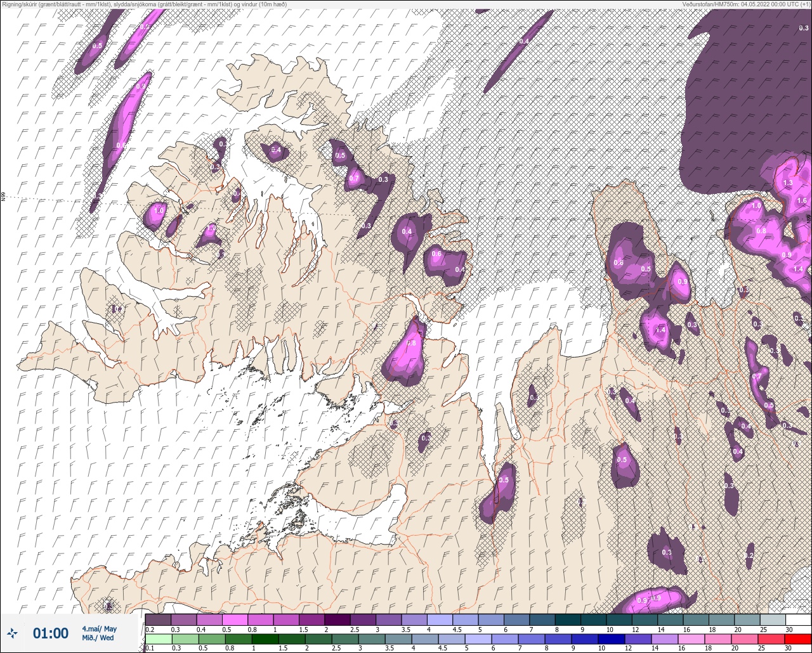Click the 1.6 precipitation value on the map
The height and width of the screenshot is (653, 812).
pos(802,201)
